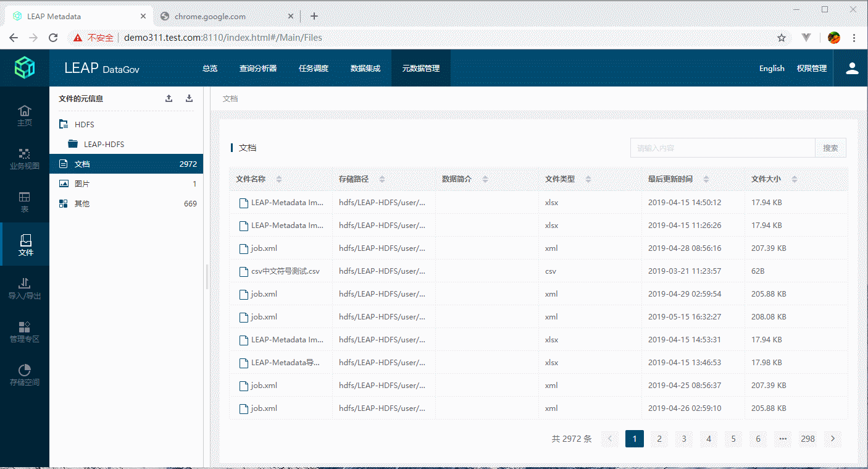Click the not-secure warning icon
This screenshot has height=469, width=868.
[x=78, y=38]
